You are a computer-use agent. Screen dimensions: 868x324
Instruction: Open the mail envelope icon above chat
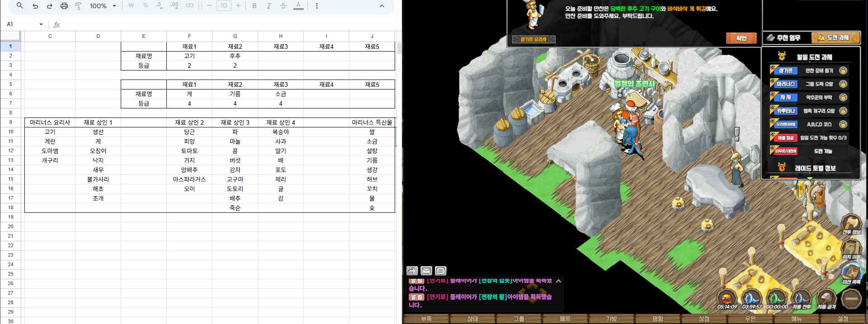click(426, 271)
